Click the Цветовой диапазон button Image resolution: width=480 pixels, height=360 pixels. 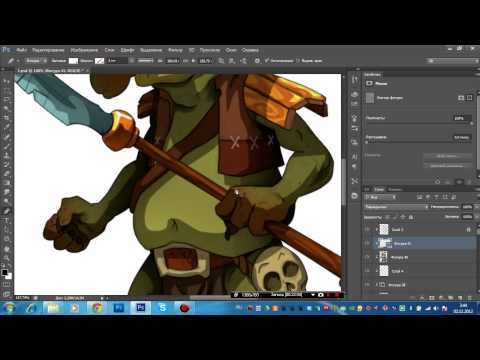pos(447,165)
